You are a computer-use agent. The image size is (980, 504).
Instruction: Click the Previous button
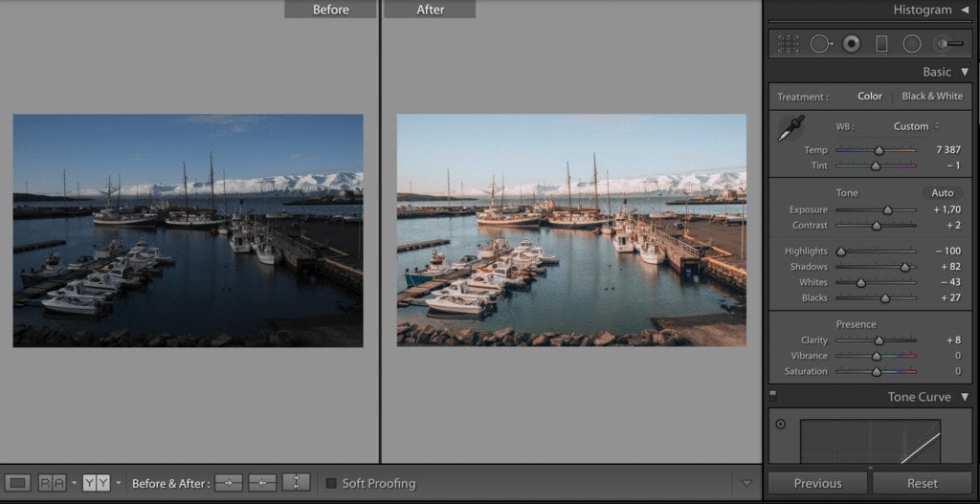click(817, 483)
